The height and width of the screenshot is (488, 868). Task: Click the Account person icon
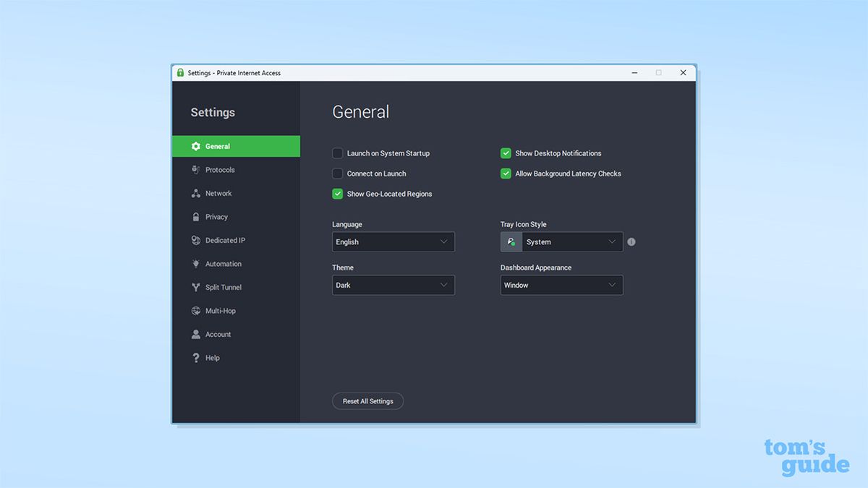tap(196, 334)
